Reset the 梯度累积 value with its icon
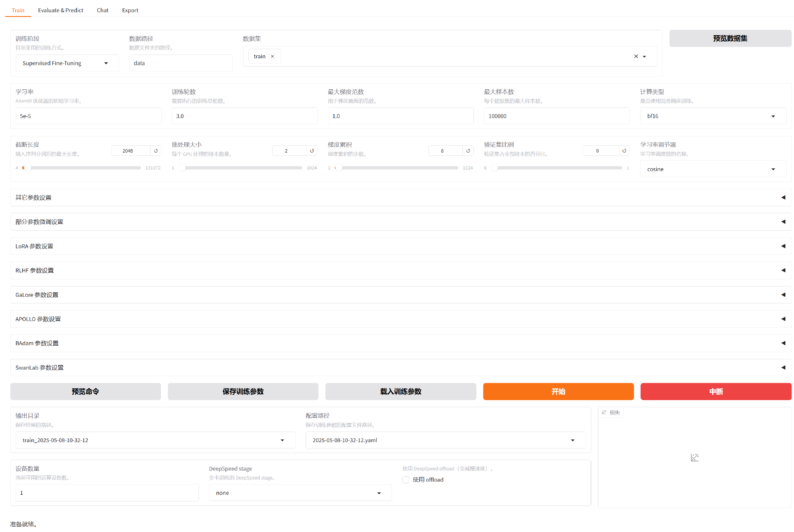This screenshot has height=532, width=794. [468, 151]
